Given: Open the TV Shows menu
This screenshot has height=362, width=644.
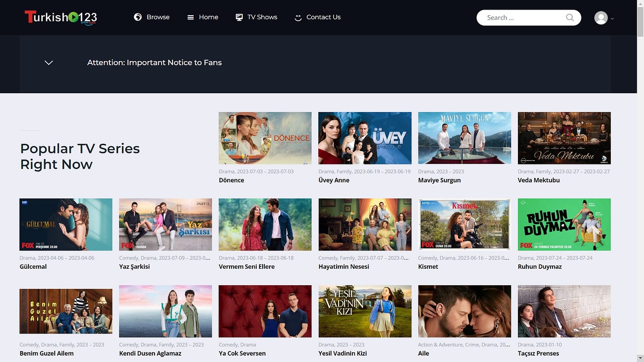Looking at the screenshot, I should point(262,17).
